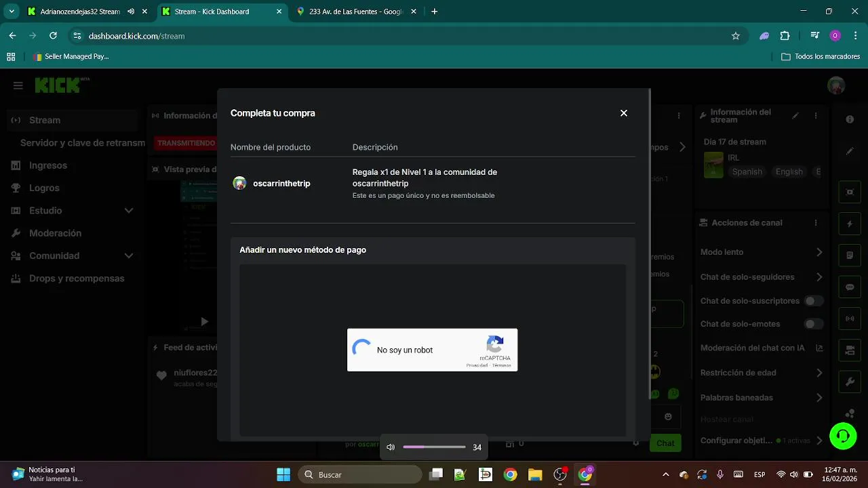This screenshot has height=488, width=868.
Task: Click the KICK logo
Action: pos(58,85)
